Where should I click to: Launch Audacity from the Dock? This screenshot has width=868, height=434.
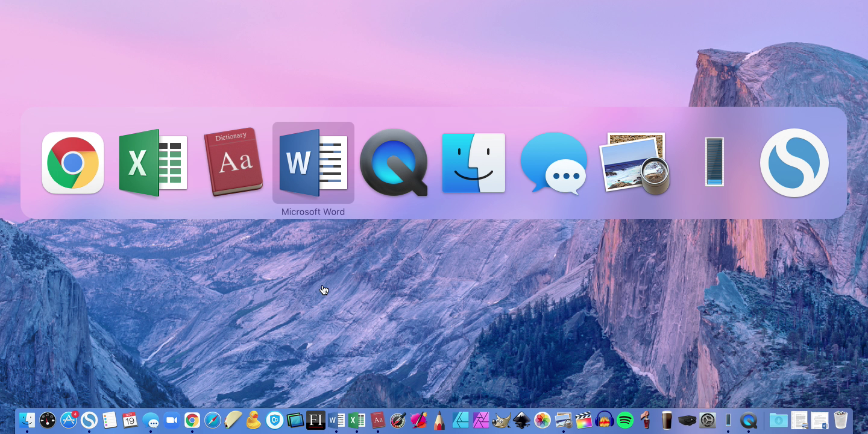[x=605, y=420]
